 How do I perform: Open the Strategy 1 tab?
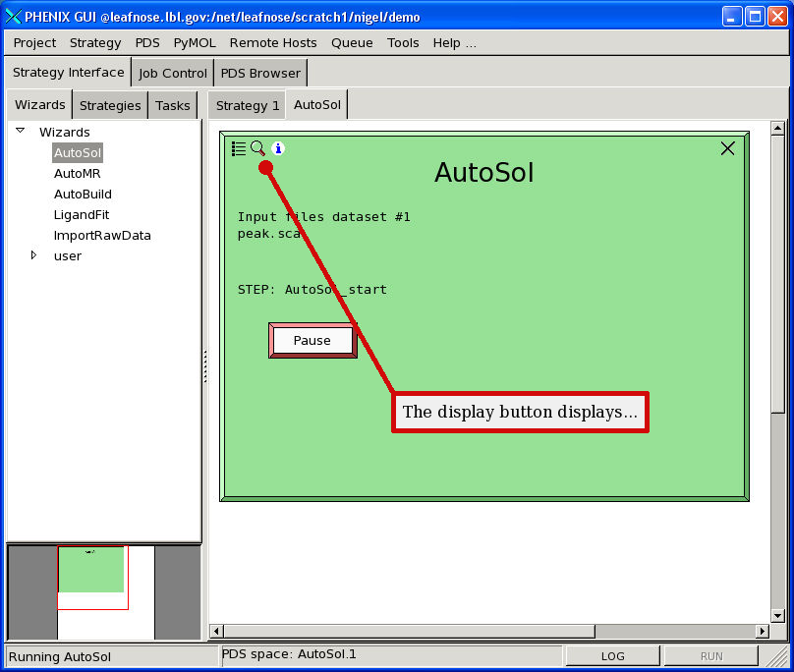[248, 105]
